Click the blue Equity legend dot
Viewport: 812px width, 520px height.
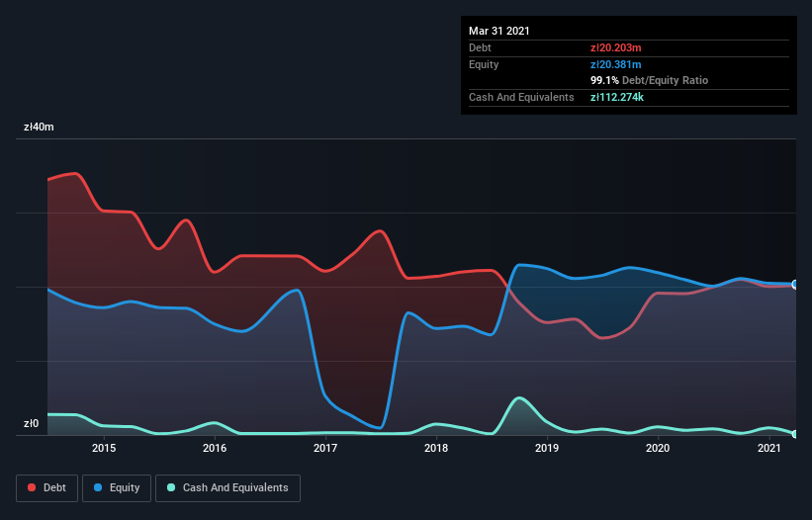tap(98, 487)
